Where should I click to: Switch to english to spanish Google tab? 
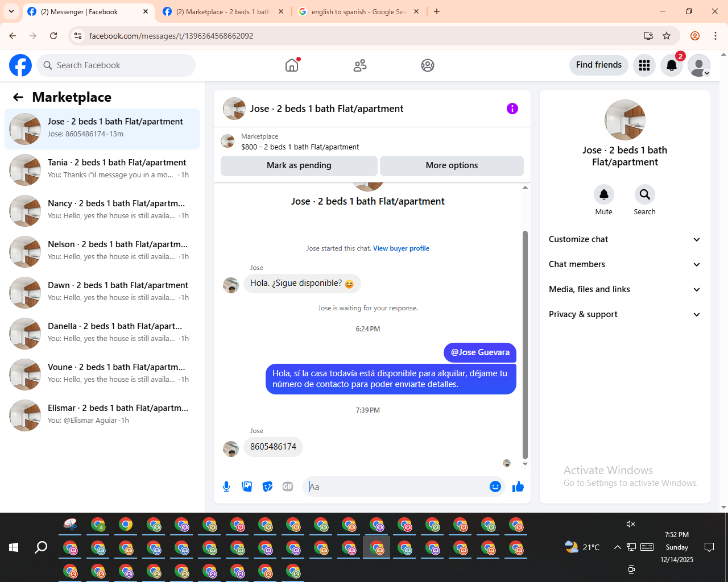(358, 11)
